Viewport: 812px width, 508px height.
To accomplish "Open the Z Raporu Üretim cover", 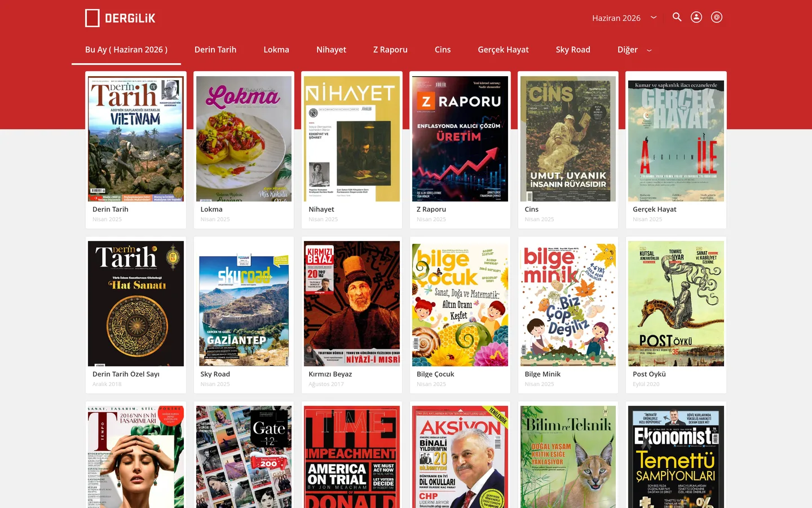I will (460, 139).
